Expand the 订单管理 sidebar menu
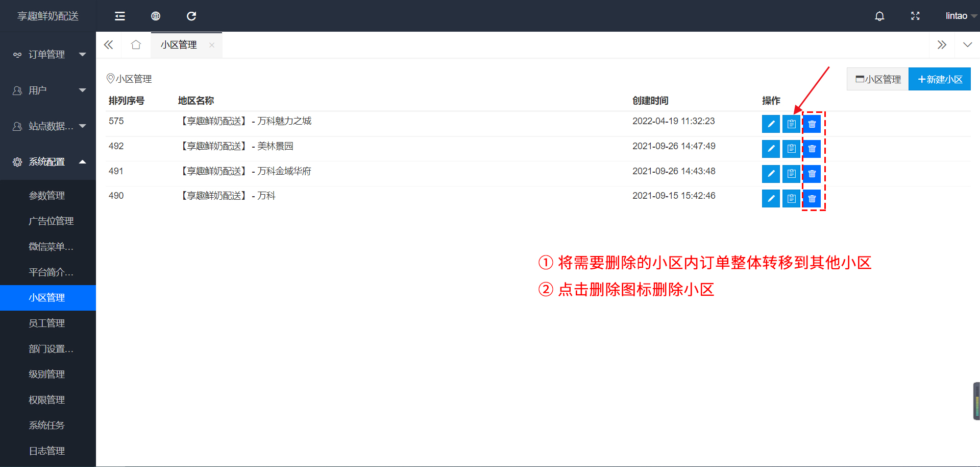980x467 pixels. click(x=48, y=55)
